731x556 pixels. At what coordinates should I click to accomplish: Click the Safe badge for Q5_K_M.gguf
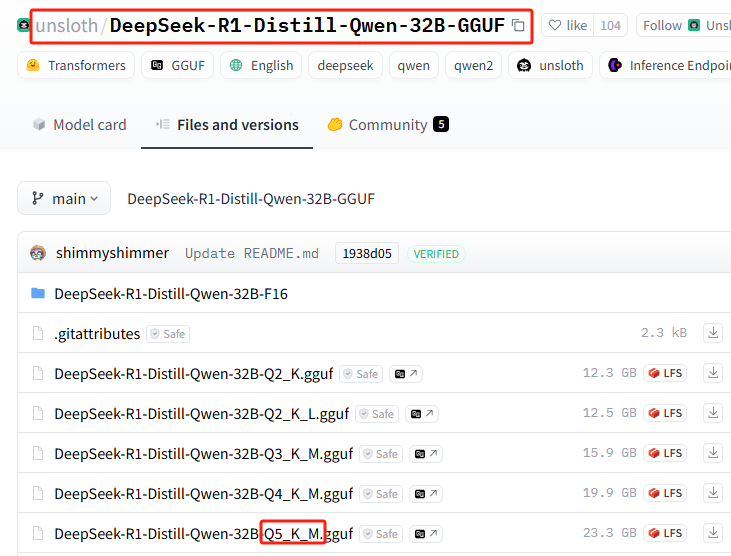click(380, 534)
